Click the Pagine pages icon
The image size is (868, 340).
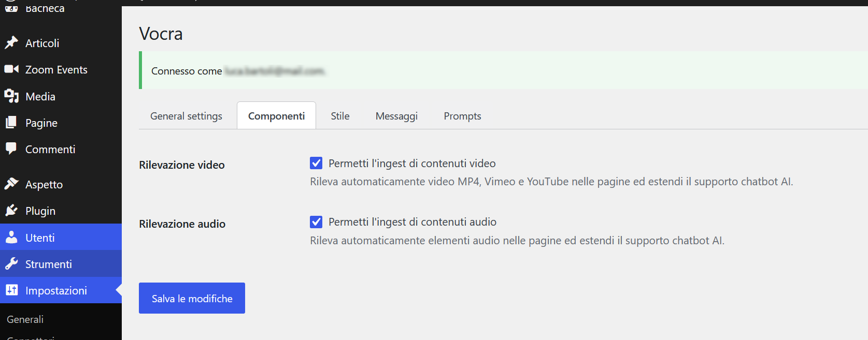(11, 123)
